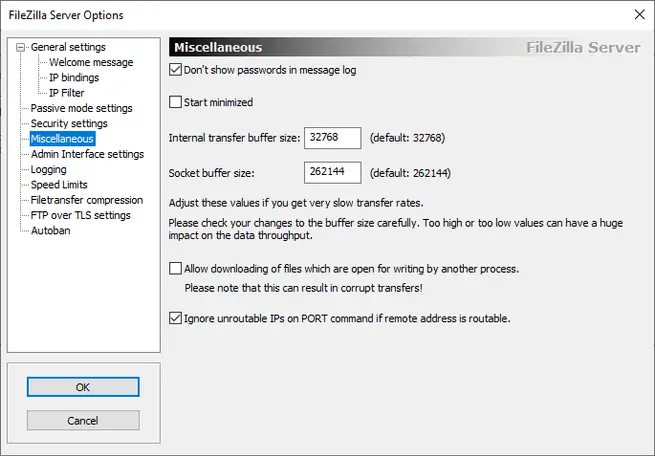This screenshot has width=655, height=456.
Task: Open the Logging settings page
Action: pos(48,170)
